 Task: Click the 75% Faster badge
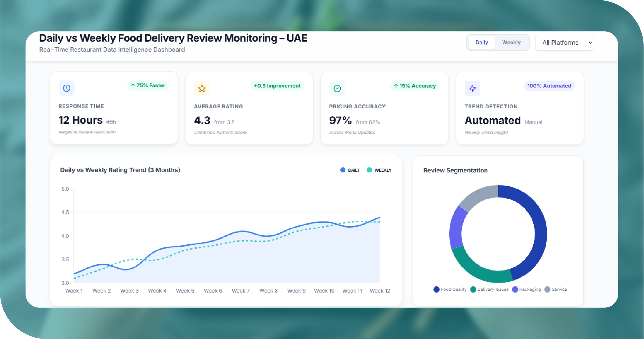(x=148, y=85)
